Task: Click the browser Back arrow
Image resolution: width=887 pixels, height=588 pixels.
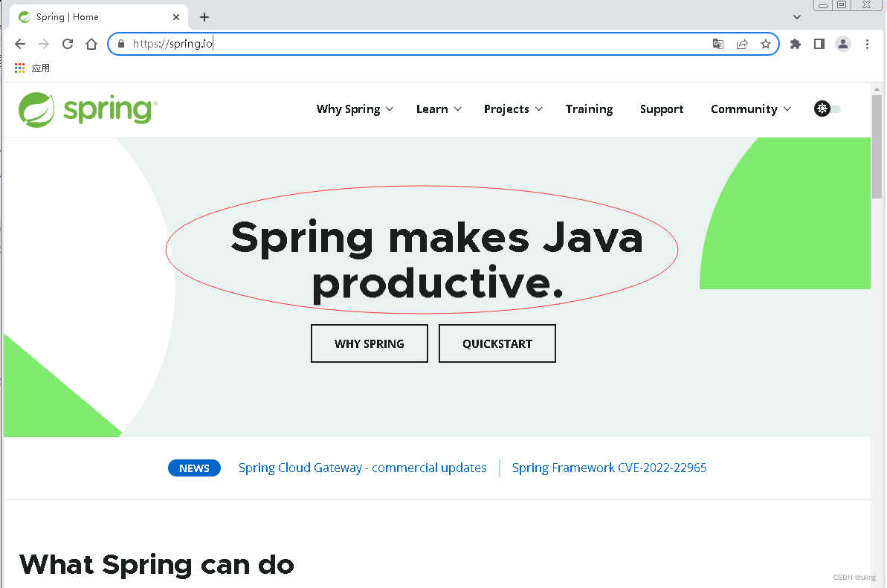Action: point(20,44)
